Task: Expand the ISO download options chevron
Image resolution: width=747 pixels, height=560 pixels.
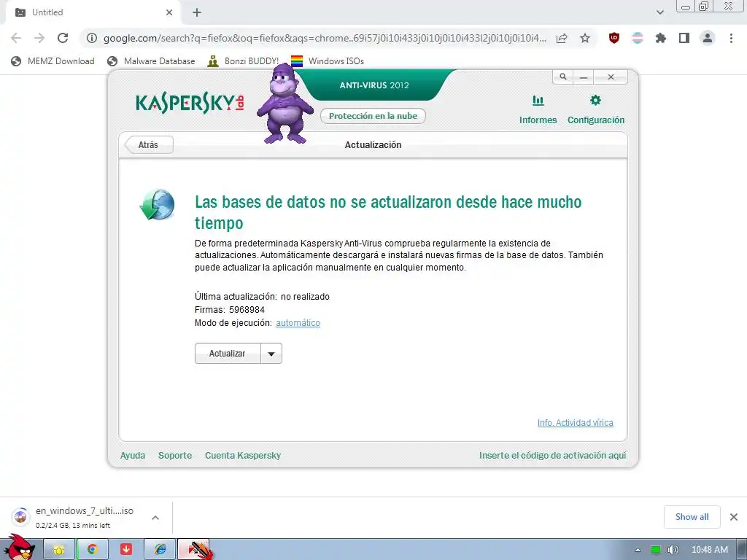Action: (x=155, y=518)
